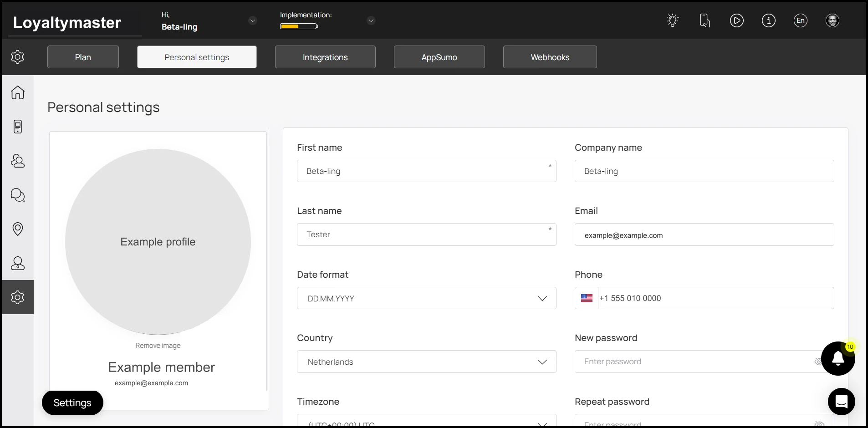Open the Timezone dropdown
This screenshot has width=868, height=428.
tap(426, 421)
